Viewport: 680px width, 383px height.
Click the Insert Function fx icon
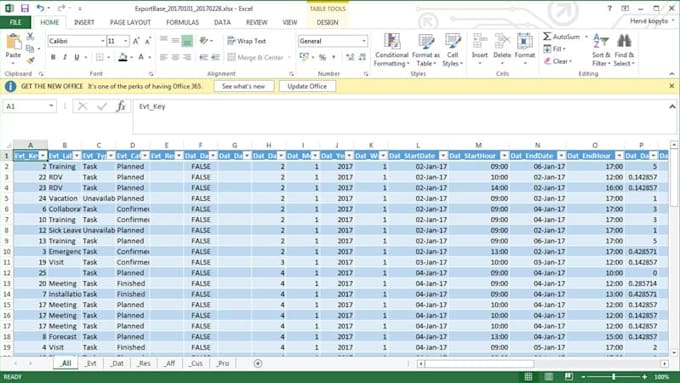121,106
